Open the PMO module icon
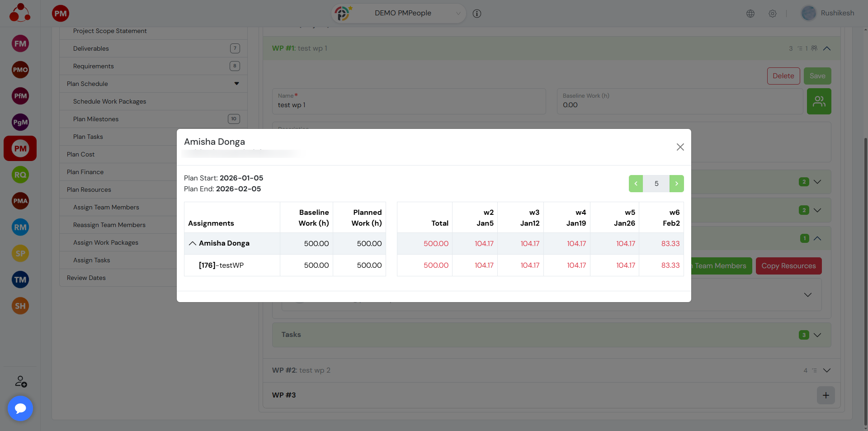Viewport: 868px width, 431px height. tap(20, 70)
